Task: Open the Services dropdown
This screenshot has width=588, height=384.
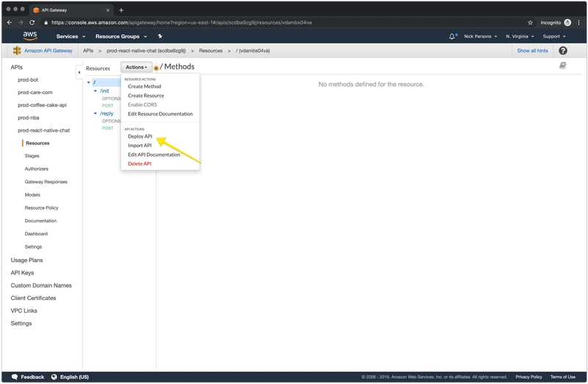Action: pos(71,36)
